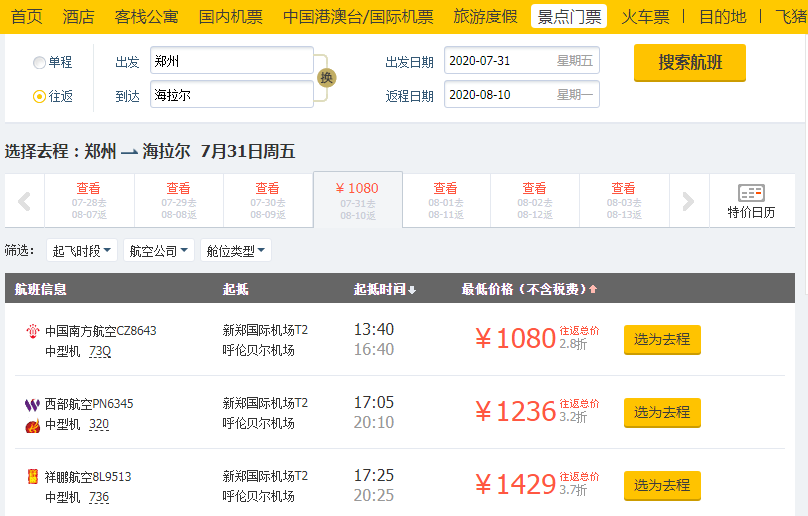Choose 选为去程 for flight CZ8643

[662, 340]
